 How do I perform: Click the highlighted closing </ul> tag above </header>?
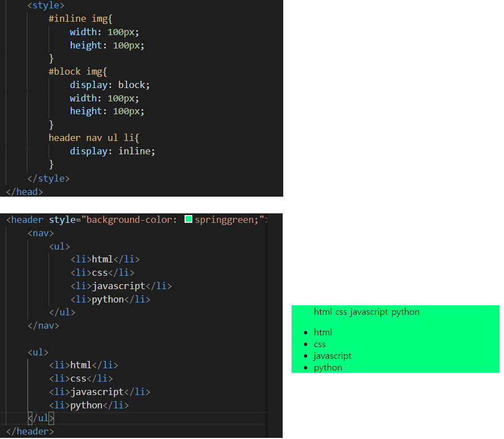[x=41, y=418]
